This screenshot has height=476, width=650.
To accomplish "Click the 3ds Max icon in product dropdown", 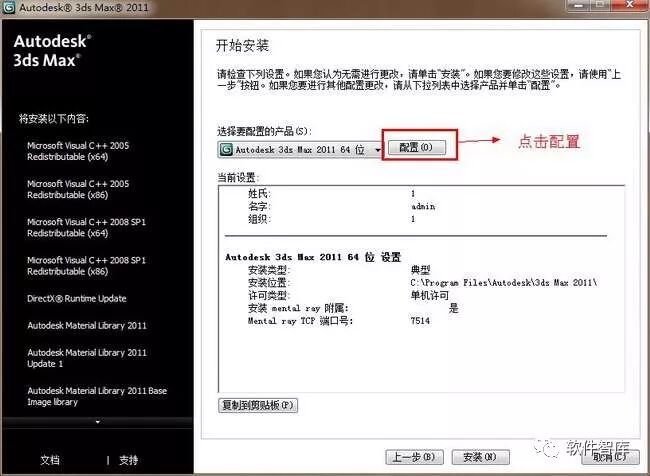I will [226, 150].
